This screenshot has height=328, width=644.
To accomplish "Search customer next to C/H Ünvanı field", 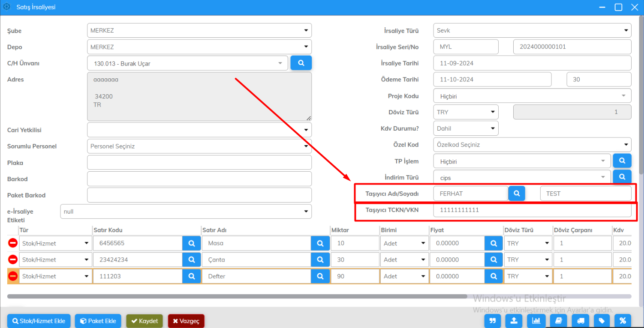I will 301,63.
